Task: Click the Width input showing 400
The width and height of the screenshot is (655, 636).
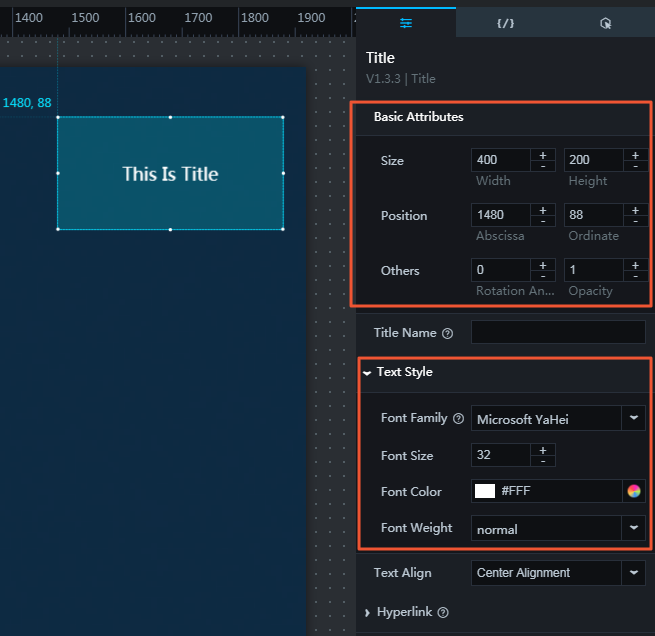Action: tap(501, 160)
